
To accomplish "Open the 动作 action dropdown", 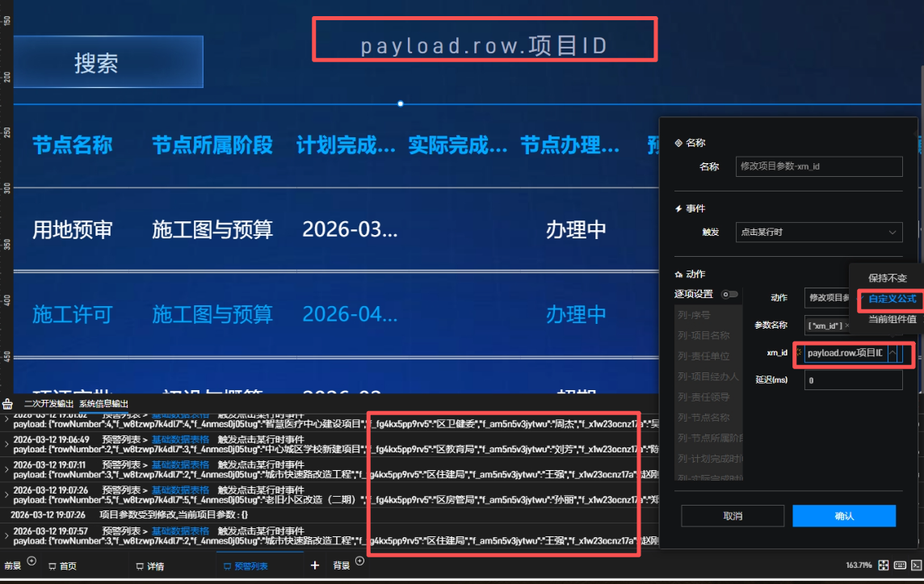I will coord(825,297).
